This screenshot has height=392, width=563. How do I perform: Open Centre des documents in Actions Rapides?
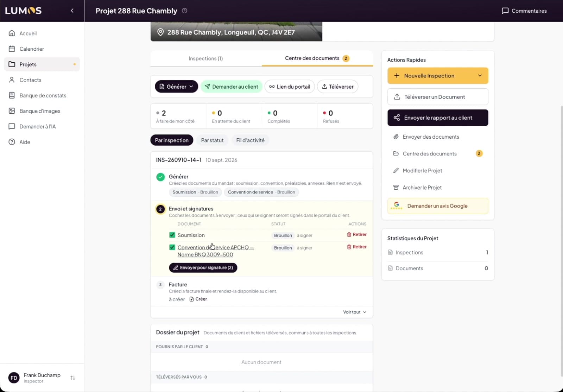coord(438,153)
